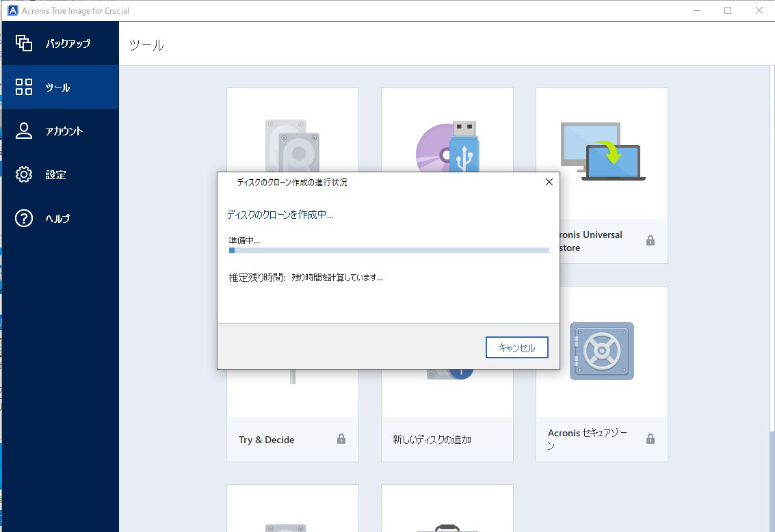Click the ディスクのクローン作成の進行状況 dialog title
The image size is (775, 532).
[x=292, y=183]
